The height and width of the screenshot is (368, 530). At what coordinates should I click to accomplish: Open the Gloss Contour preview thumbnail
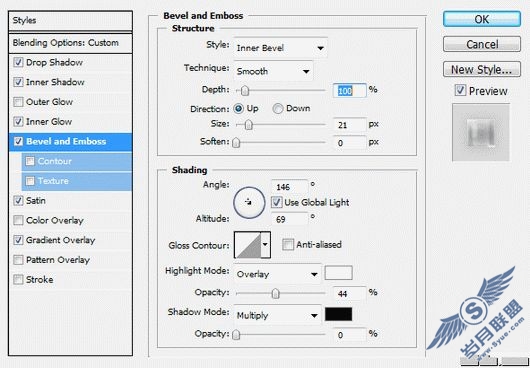pyautogui.click(x=248, y=245)
